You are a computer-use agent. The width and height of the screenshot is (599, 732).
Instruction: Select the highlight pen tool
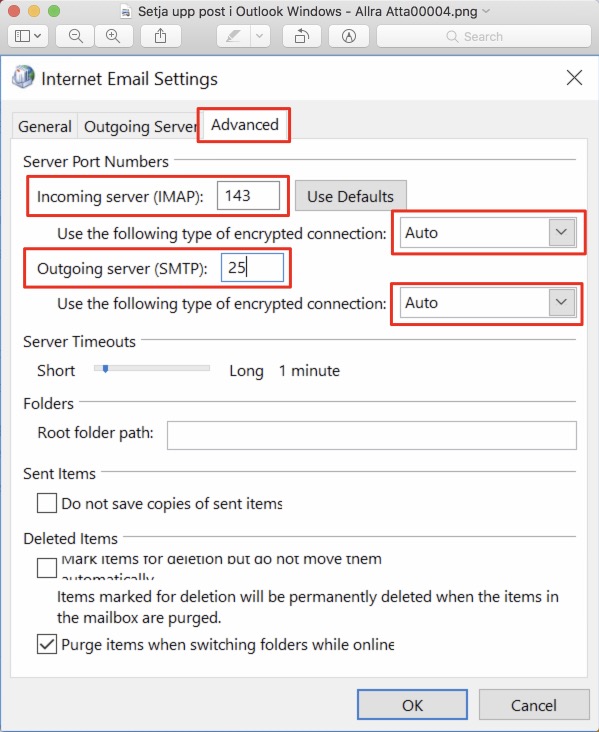click(233, 36)
